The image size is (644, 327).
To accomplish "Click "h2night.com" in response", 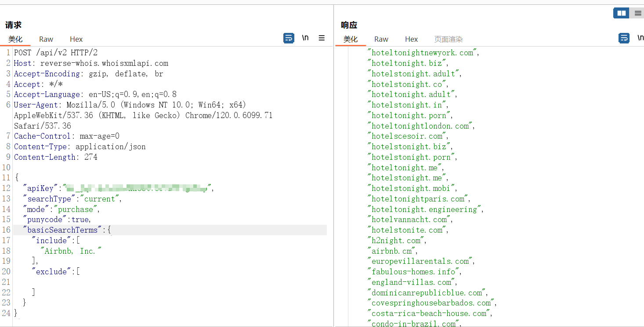I will point(396,241).
